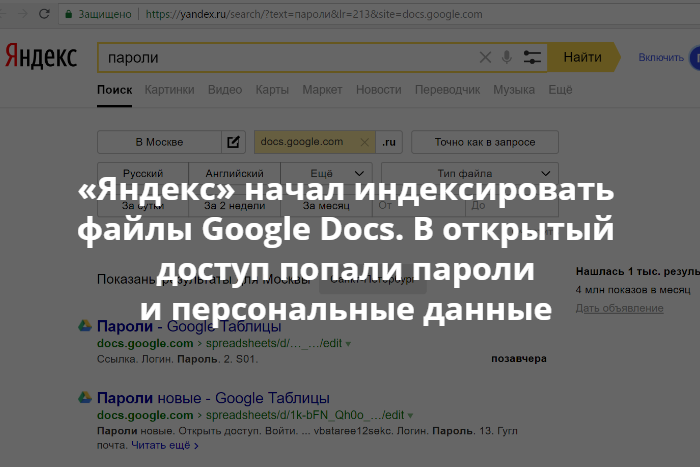Reload the page using the refresh icon

coord(42,15)
